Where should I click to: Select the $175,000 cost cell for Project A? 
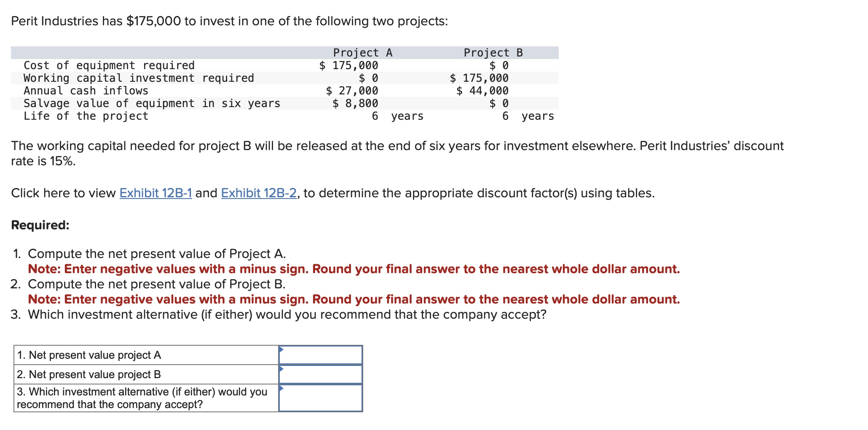(x=349, y=65)
